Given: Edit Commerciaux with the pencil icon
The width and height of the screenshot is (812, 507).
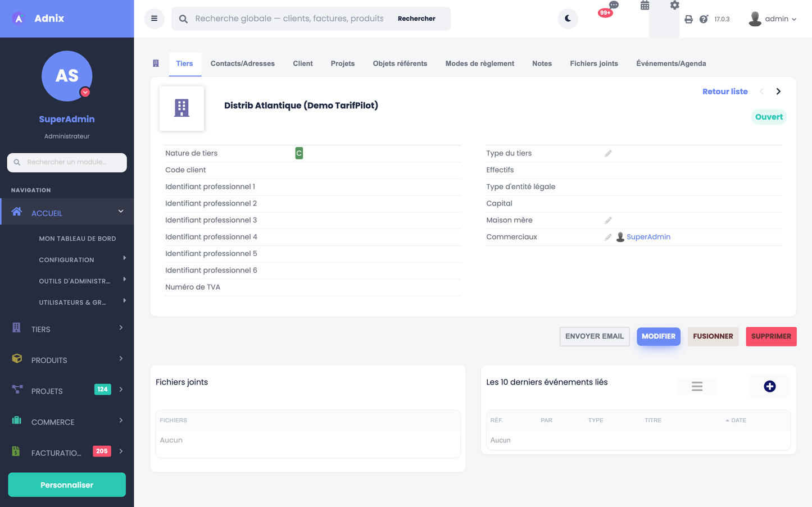Looking at the screenshot, I should pyautogui.click(x=608, y=237).
